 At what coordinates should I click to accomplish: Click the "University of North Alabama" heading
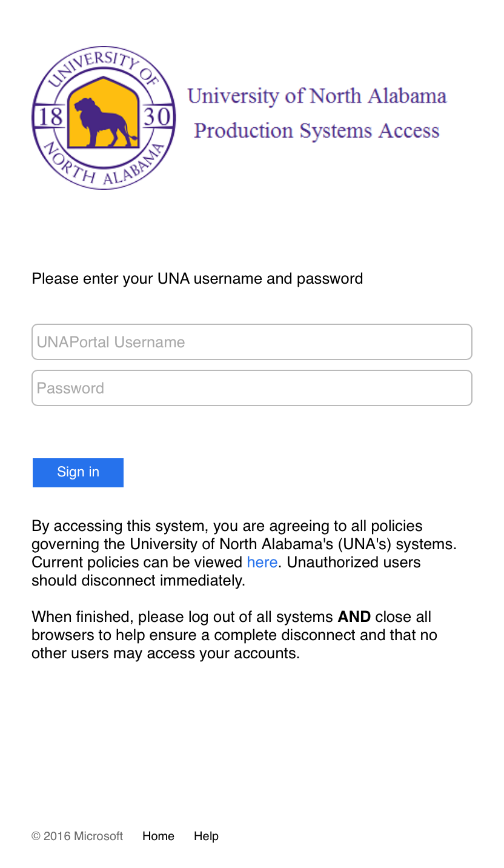[317, 96]
